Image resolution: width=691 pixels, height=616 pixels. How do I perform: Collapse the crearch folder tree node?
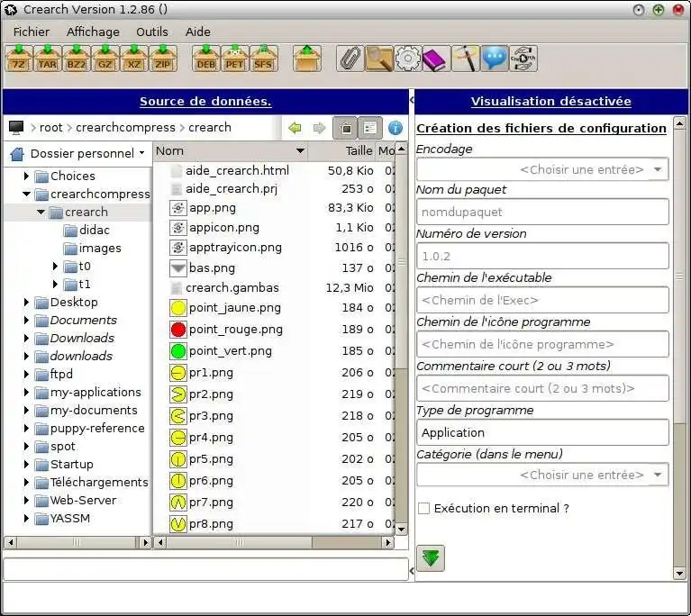[x=41, y=213]
